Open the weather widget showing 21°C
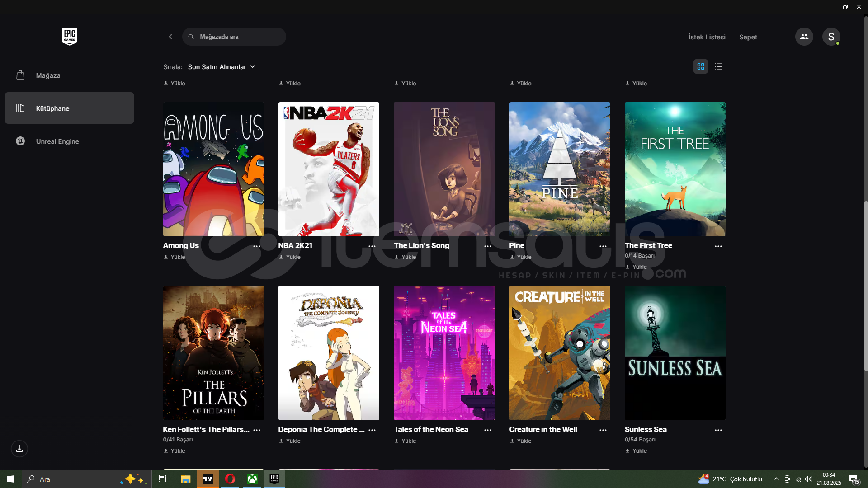This screenshot has height=488, width=868. coord(731,479)
